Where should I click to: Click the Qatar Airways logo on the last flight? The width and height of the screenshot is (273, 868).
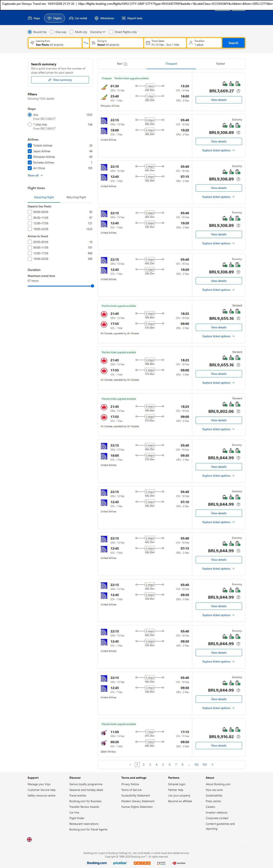[x=104, y=733]
